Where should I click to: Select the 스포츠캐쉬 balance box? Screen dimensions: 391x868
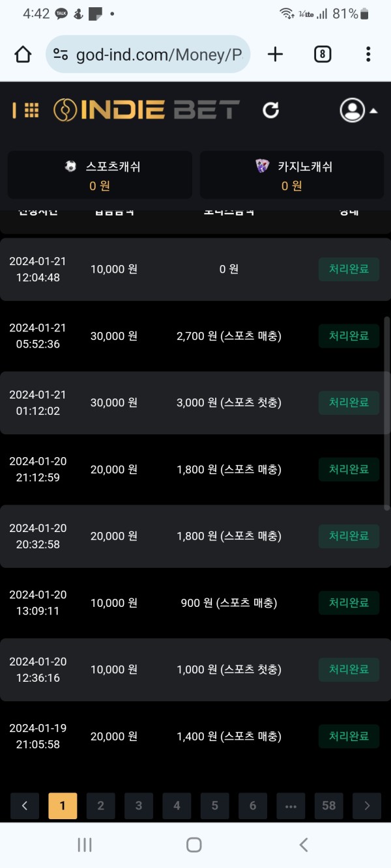click(100, 175)
